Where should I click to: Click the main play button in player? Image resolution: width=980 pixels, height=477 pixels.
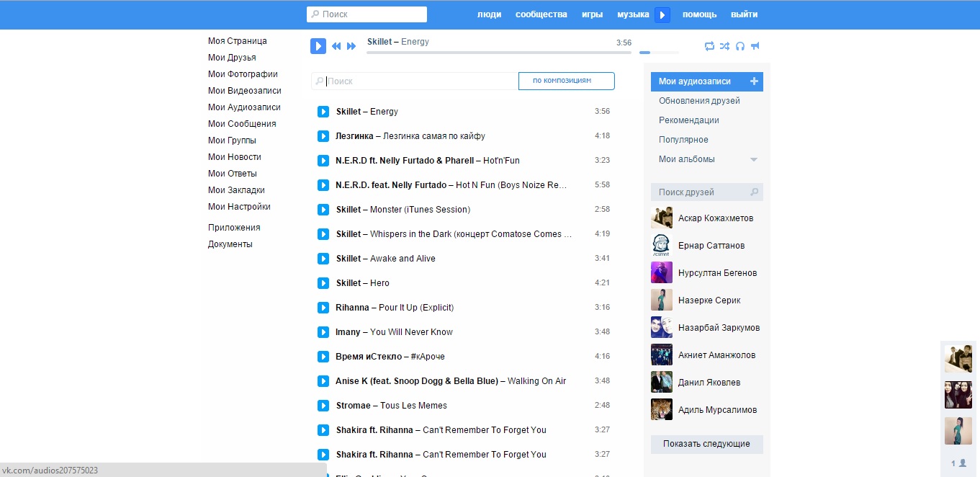(318, 46)
